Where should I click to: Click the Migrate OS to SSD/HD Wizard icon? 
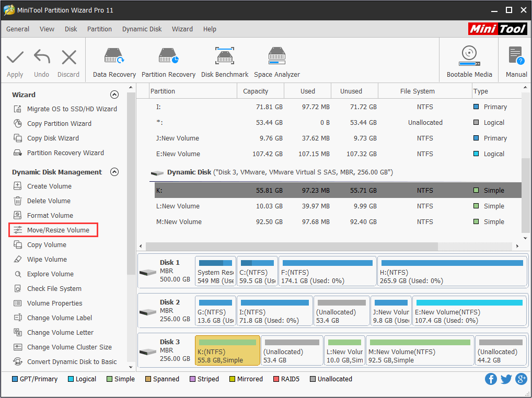click(x=17, y=109)
